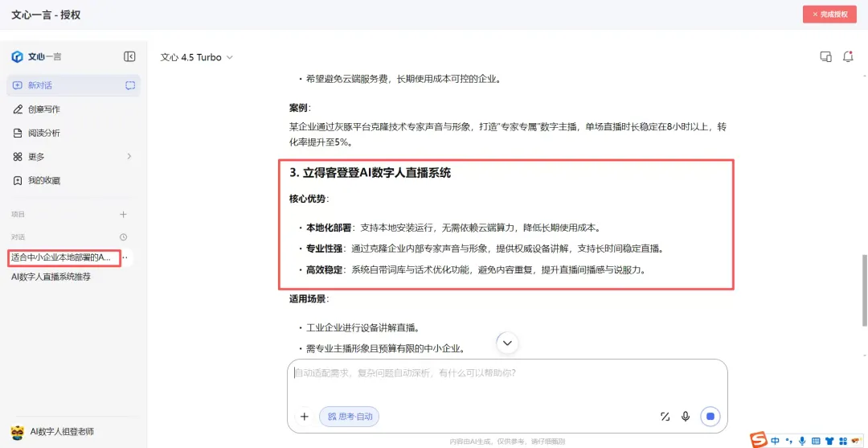Jump to bottom with down-chevron button

click(x=508, y=343)
